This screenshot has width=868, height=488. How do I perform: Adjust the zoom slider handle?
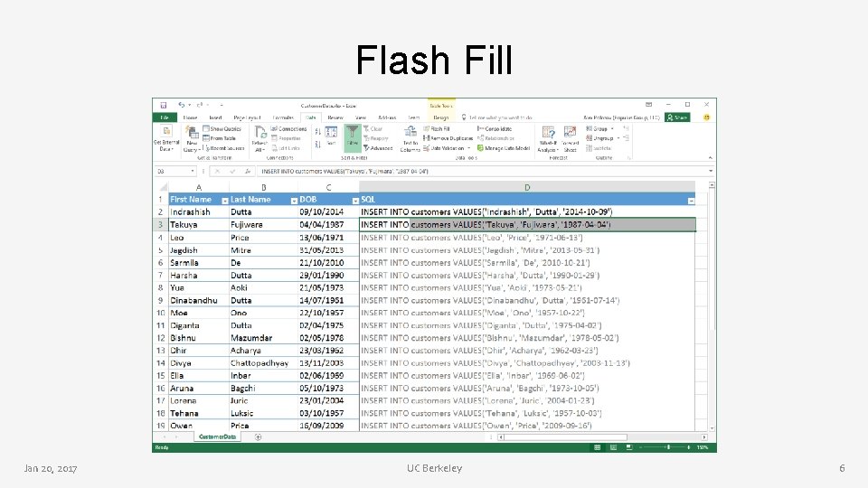point(668,447)
